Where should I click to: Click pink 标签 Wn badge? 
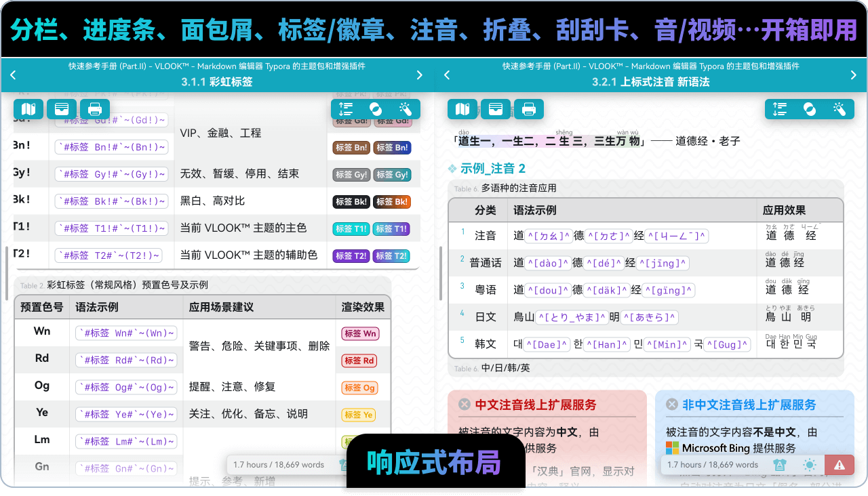360,333
